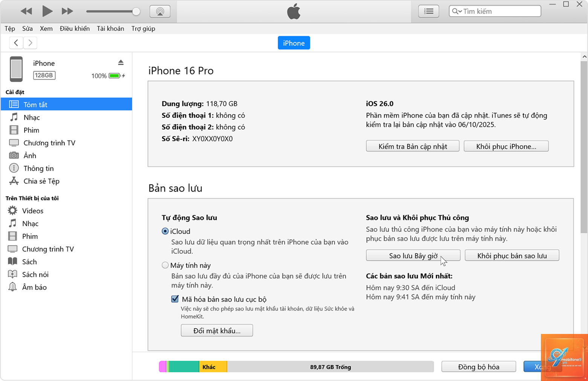The width and height of the screenshot is (588, 381).
Task: Open the AirPlay output icon
Action: coord(160,11)
